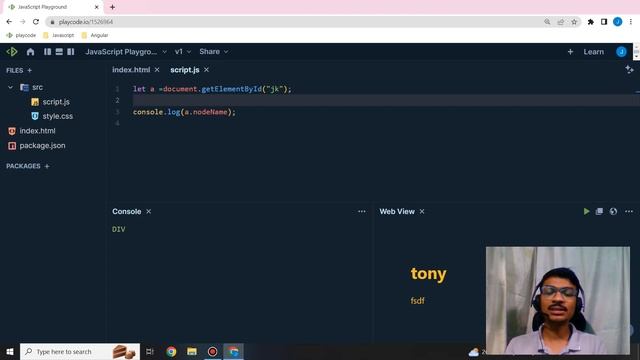Screen dimensions: 640x360
Task: Collapse the src folder
Action: pyautogui.click(x=10, y=87)
